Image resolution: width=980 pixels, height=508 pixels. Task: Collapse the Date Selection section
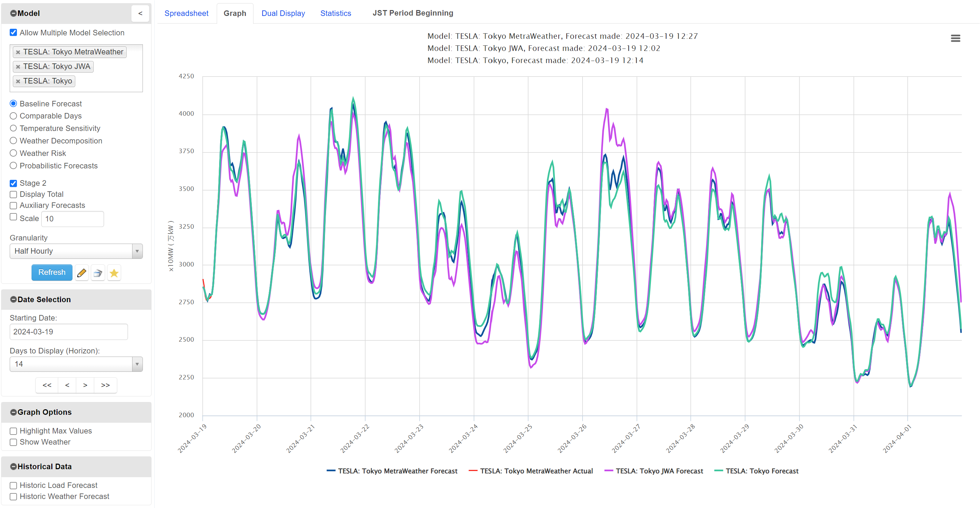[13, 299]
